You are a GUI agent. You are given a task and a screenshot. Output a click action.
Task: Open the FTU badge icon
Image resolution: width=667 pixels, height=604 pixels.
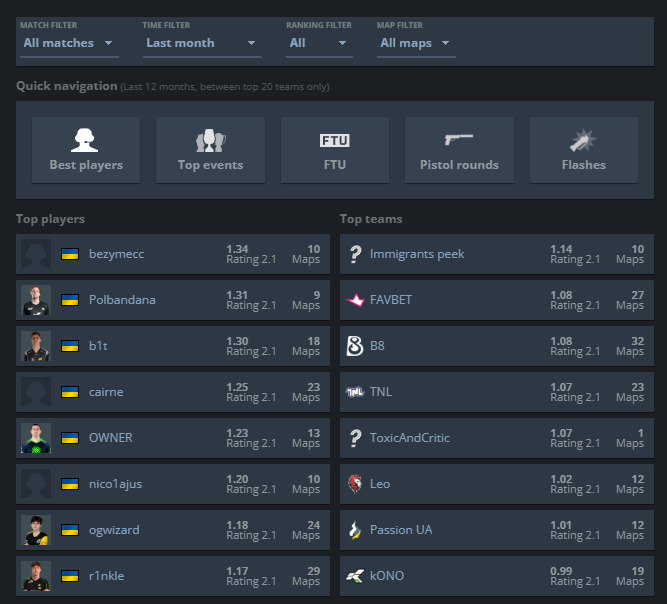[335, 140]
